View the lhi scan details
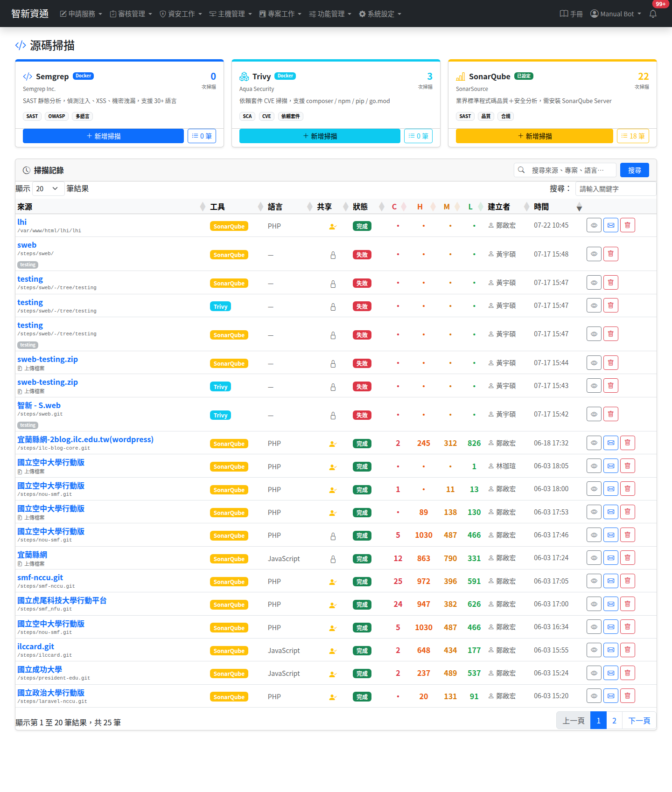Screen dimensions: 672x792 [x=594, y=225]
